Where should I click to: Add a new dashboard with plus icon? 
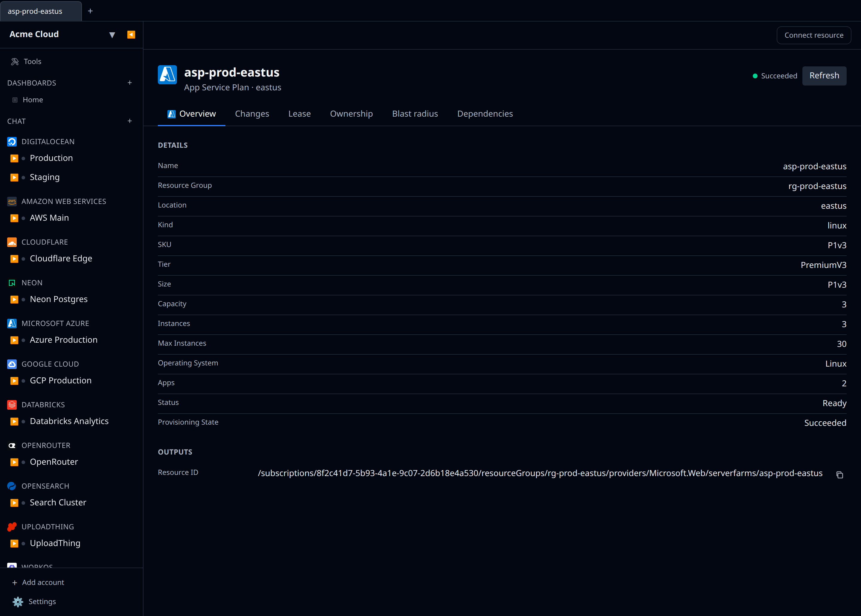click(x=130, y=83)
